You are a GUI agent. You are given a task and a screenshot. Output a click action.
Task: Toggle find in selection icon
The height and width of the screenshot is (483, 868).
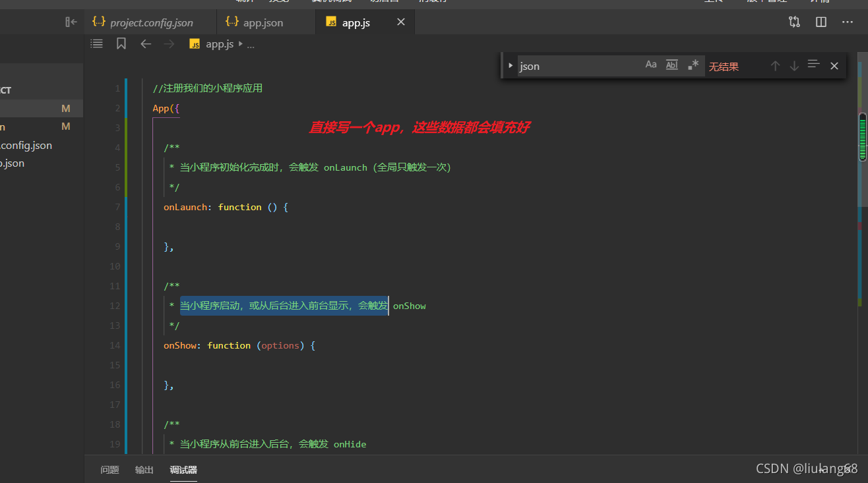(814, 65)
